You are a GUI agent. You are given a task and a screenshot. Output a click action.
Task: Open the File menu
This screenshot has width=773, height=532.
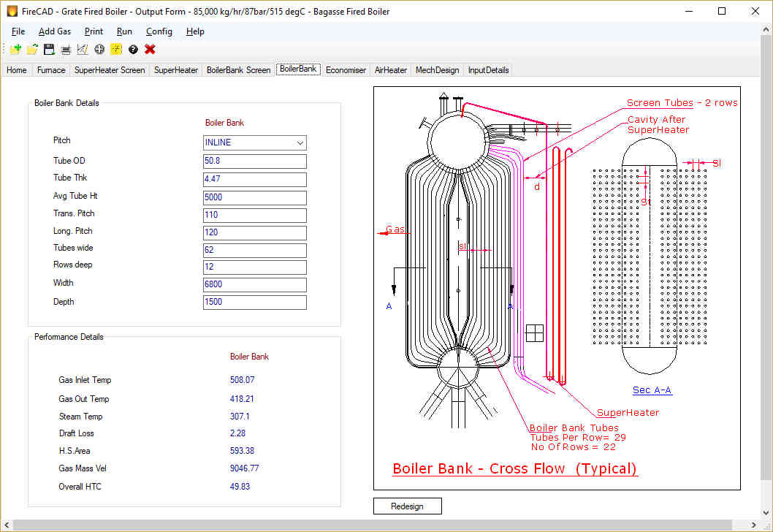18,31
